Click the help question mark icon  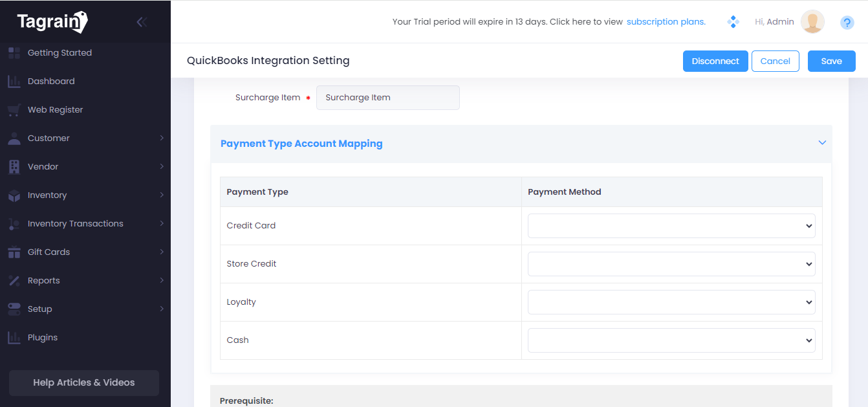[x=847, y=23]
